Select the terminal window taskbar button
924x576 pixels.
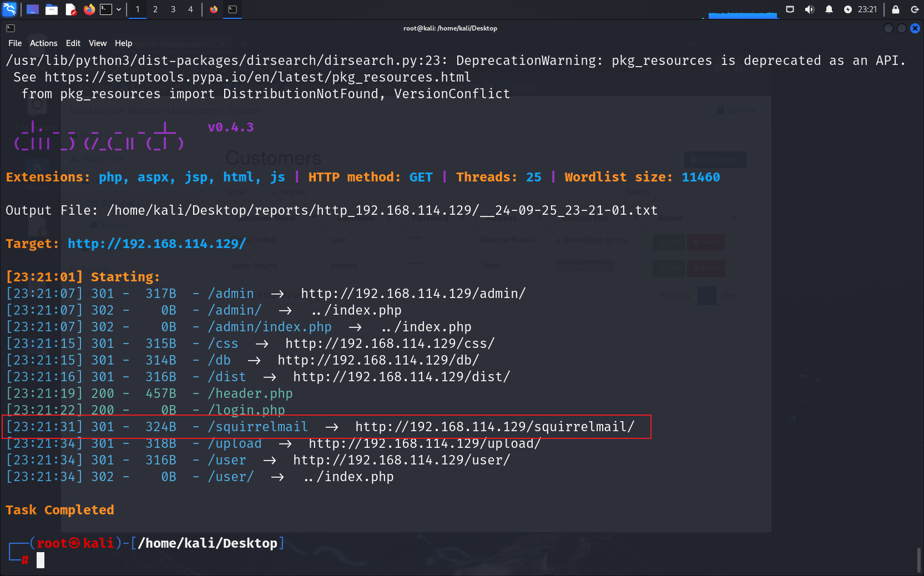233,9
